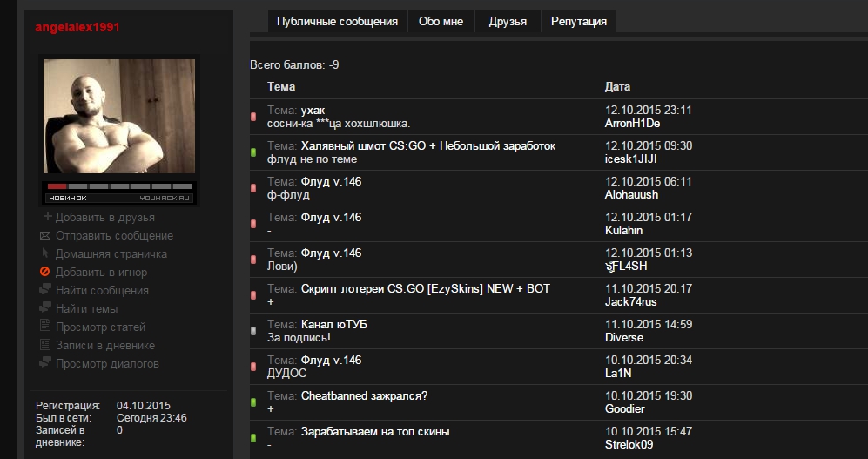Click user Alohauush
Viewport: 868px width, 459px height.
coord(631,195)
